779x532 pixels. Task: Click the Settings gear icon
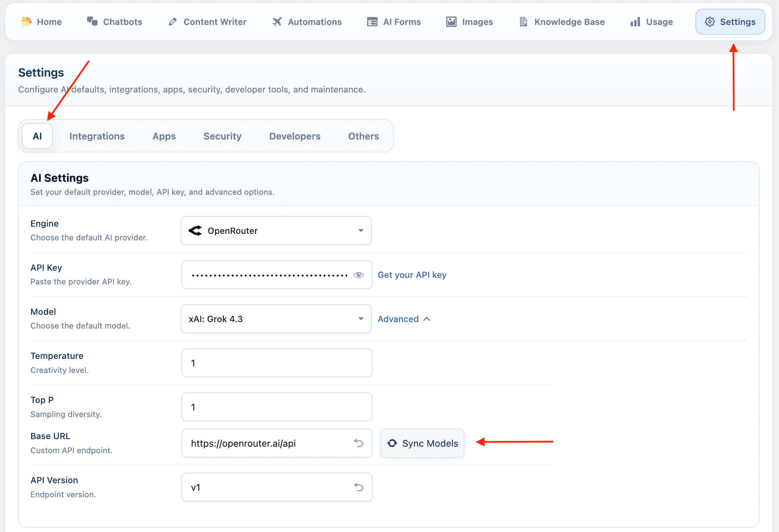(710, 22)
